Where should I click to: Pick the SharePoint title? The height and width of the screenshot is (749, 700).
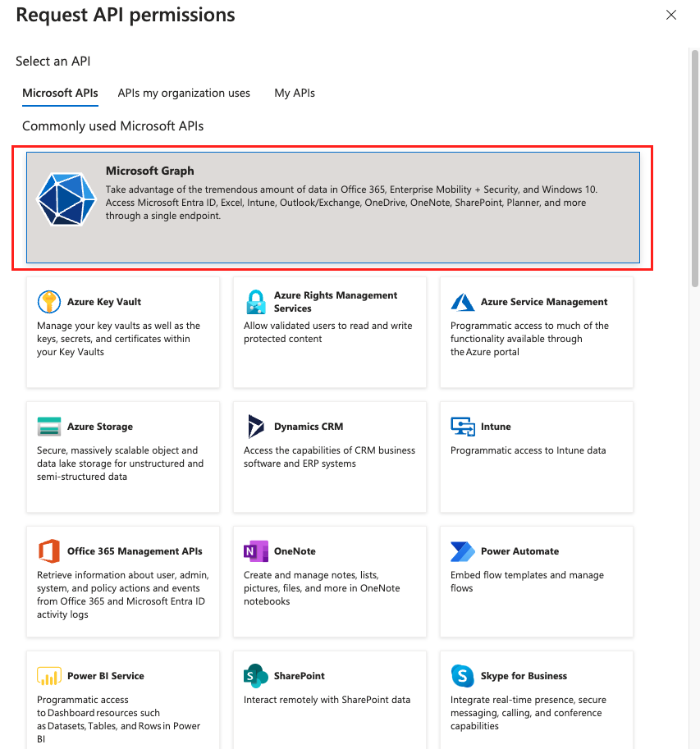[x=299, y=676]
